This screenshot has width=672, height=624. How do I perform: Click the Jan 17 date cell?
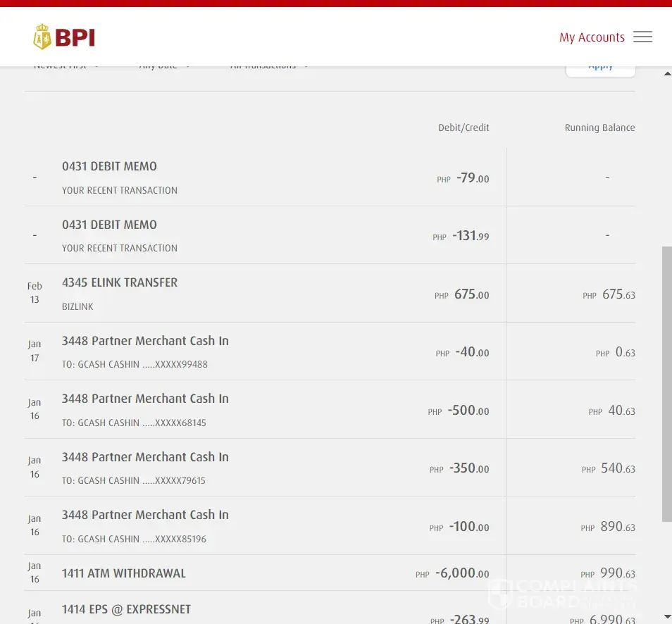(x=35, y=351)
